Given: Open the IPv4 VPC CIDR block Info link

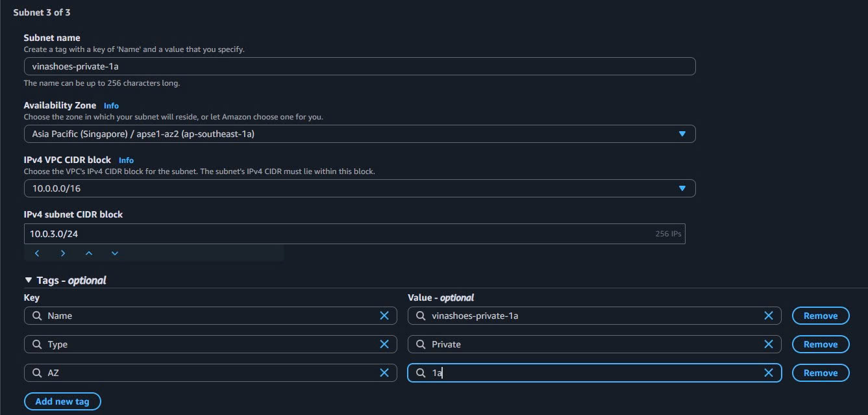Looking at the screenshot, I should pyautogui.click(x=126, y=160).
